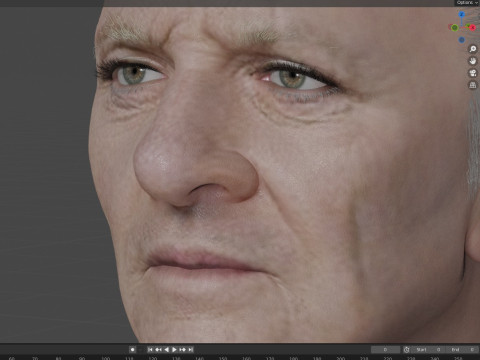Click the red X axis on navigation gizmo
The image size is (480, 360).
pos(473,28)
